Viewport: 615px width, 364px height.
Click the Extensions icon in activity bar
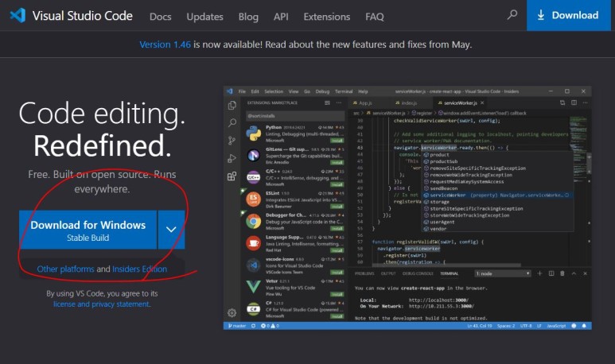pyautogui.click(x=232, y=176)
